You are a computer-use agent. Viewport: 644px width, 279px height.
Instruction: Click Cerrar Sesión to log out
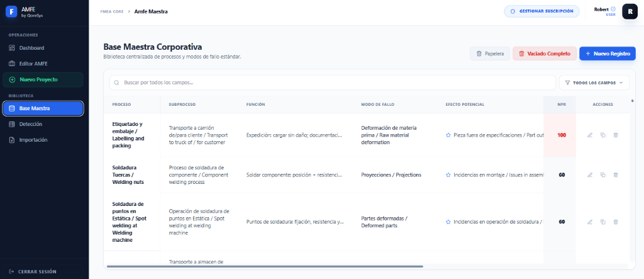click(43, 271)
